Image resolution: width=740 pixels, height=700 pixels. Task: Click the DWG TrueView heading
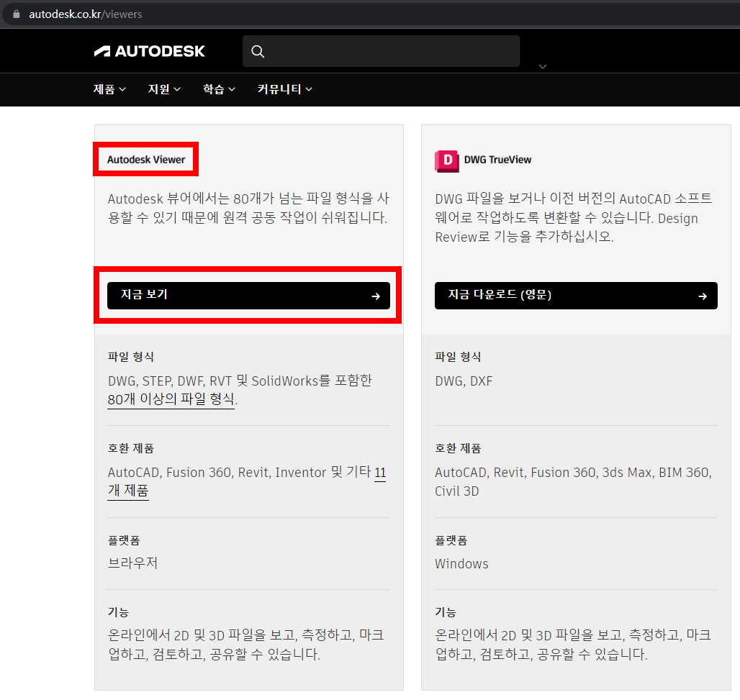tap(497, 160)
